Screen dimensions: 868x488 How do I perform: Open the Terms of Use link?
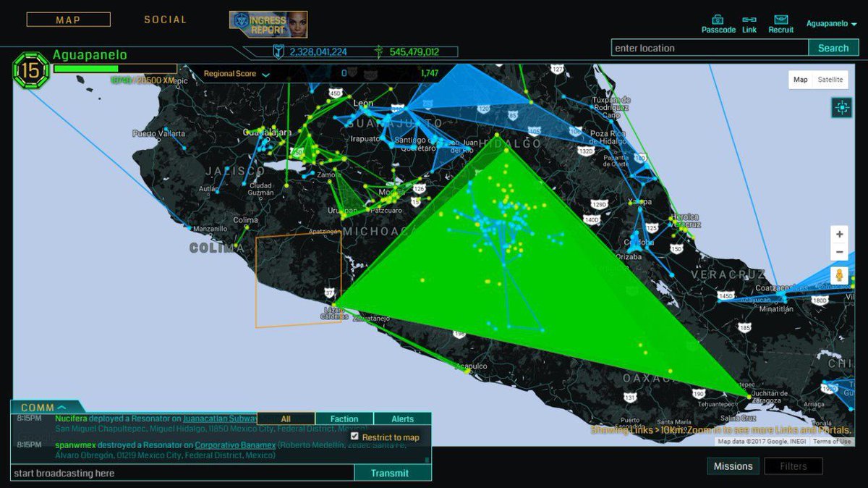click(x=831, y=442)
